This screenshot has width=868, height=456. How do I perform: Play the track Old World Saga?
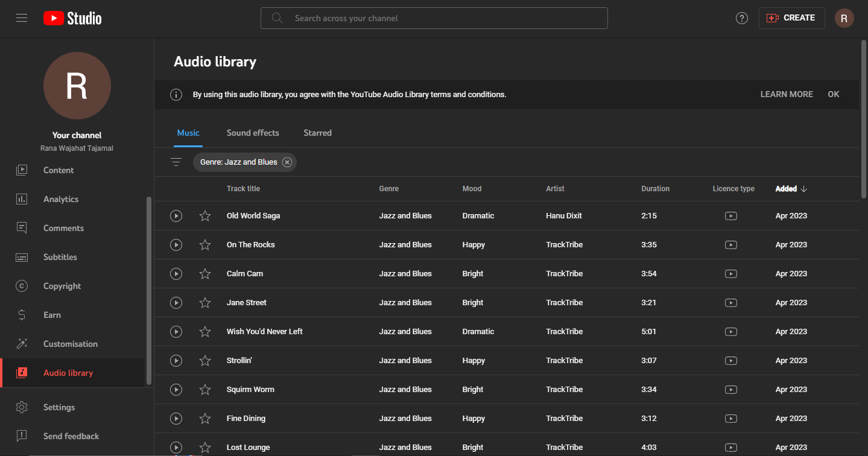(x=176, y=216)
